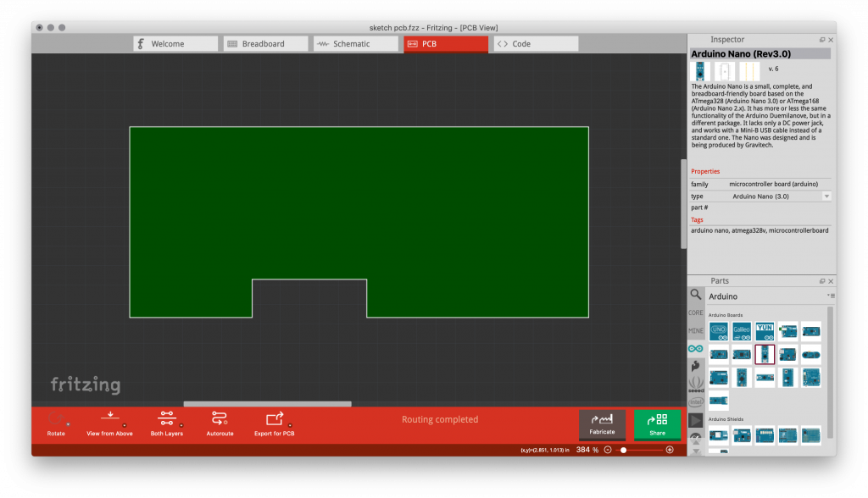Viewport: 868px width, 498px height.
Task: Click the parts bin list scroll-down arrow
Action: (x=696, y=451)
